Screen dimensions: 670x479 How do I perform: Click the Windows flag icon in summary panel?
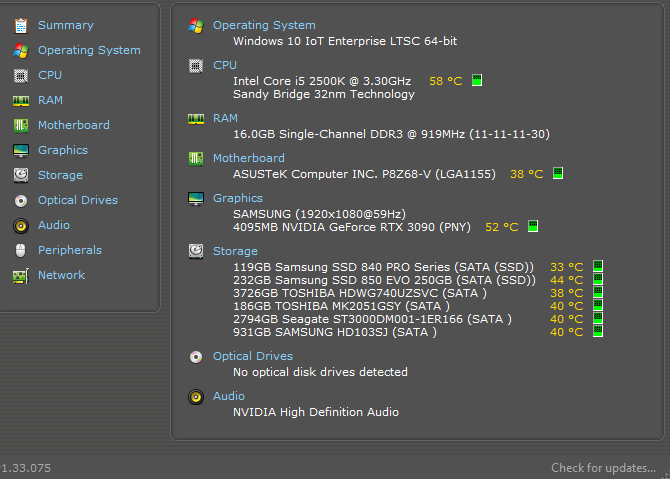coord(196,26)
